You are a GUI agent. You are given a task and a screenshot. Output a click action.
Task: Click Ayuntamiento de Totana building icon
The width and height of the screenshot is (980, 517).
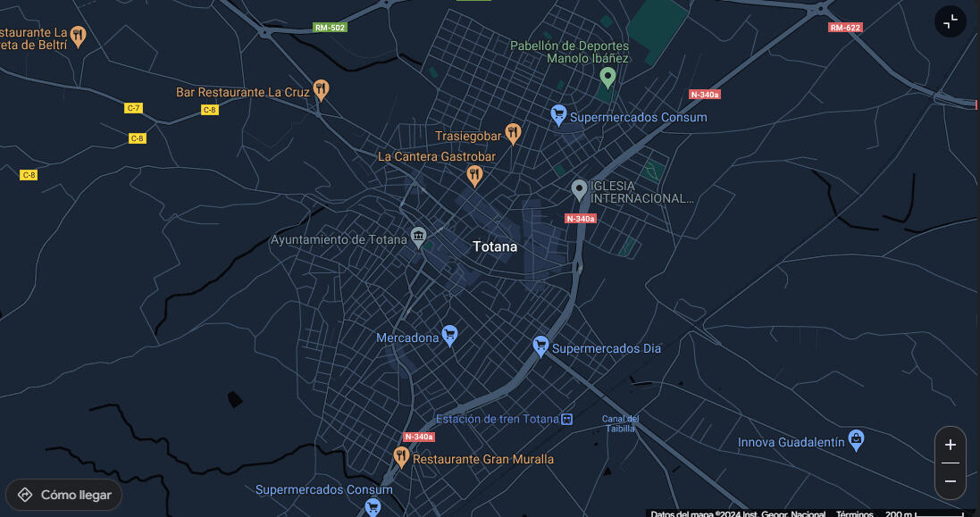coord(418,237)
